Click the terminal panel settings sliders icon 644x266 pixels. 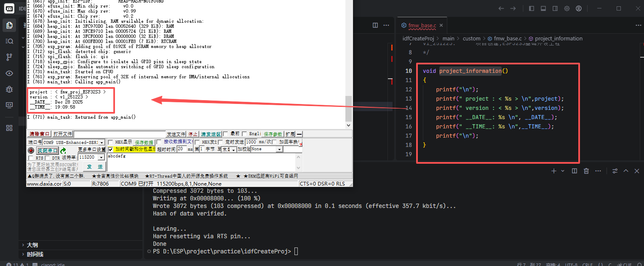[x=615, y=171]
